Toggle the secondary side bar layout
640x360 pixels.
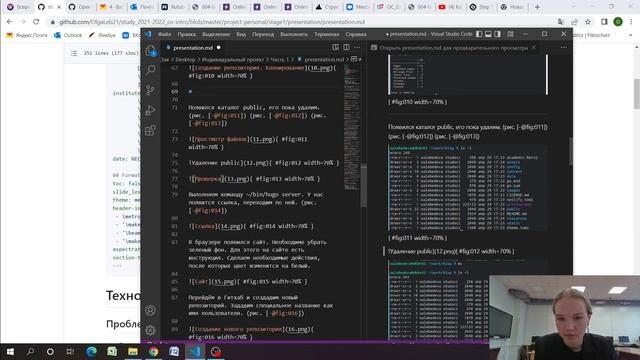click(497, 34)
